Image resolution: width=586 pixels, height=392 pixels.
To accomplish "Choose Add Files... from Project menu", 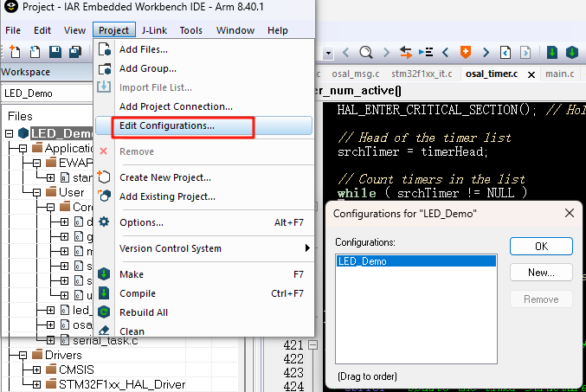I will tap(204, 49).
